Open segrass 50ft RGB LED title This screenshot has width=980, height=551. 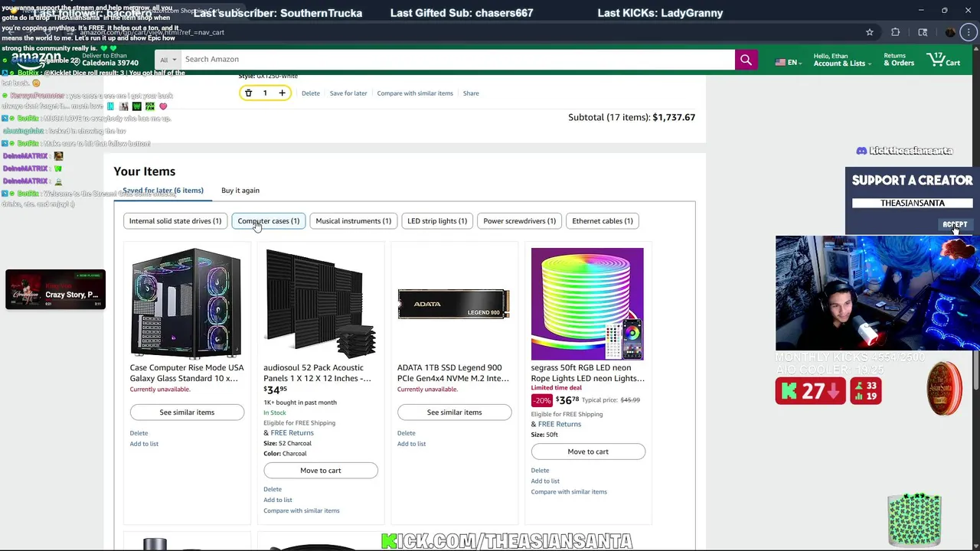587,373
